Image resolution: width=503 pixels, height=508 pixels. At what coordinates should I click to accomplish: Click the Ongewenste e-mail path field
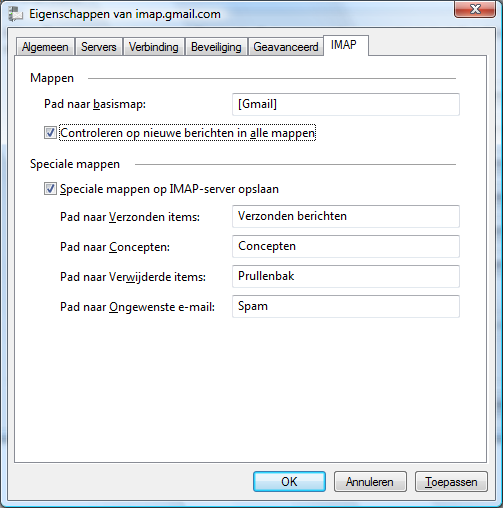(x=346, y=306)
